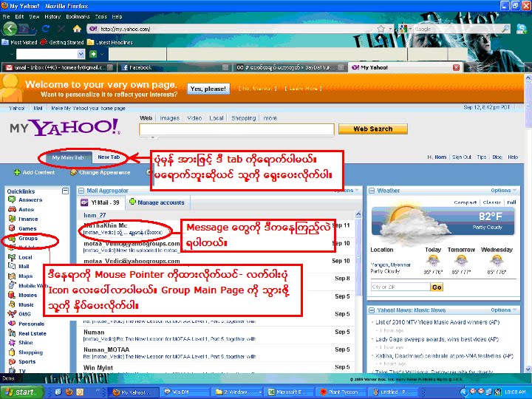Click the Sign Out link
The height and width of the screenshot is (399, 532).
click(x=461, y=157)
